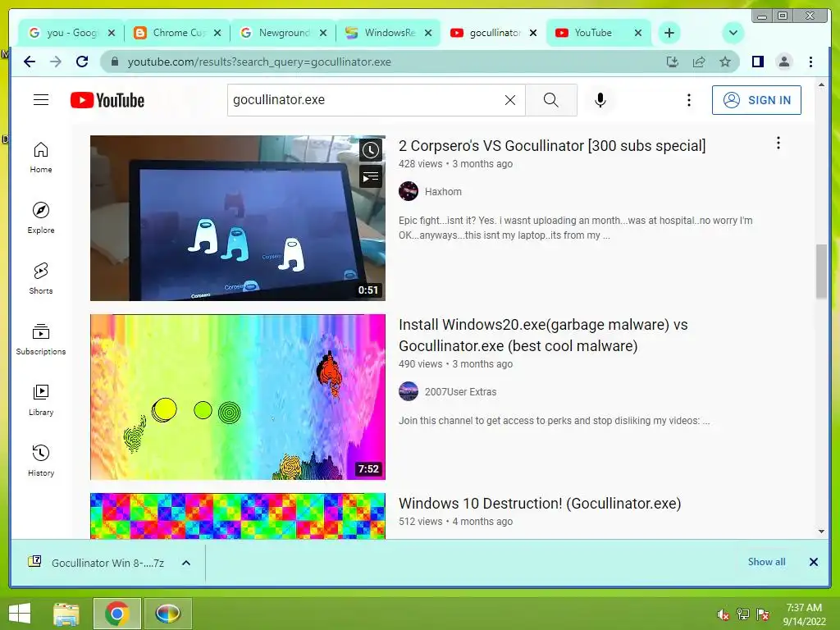
Task: Click the YouTube logo
Action: coord(107,100)
